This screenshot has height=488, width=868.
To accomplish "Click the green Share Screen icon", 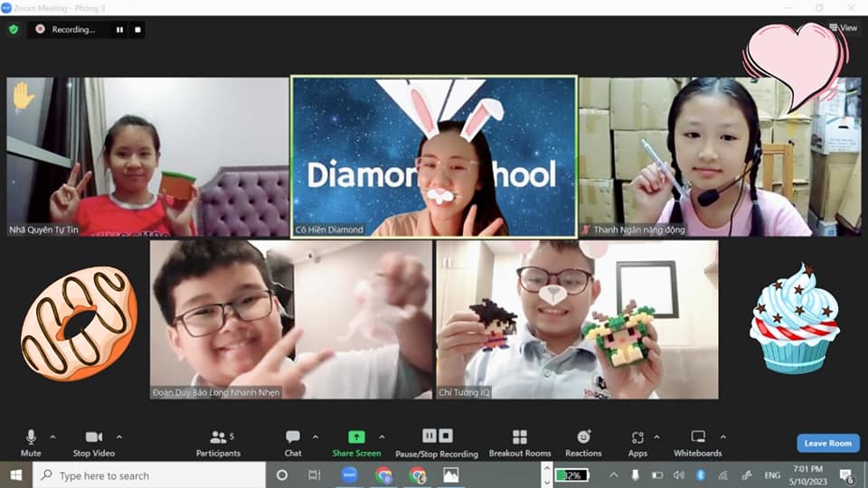I will click(356, 436).
